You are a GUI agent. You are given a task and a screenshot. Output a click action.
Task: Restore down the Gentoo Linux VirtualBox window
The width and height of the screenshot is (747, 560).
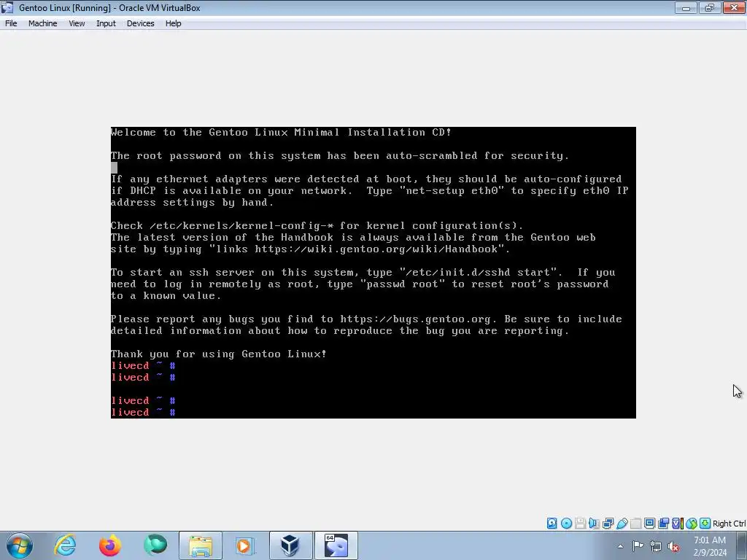tap(709, 7)
